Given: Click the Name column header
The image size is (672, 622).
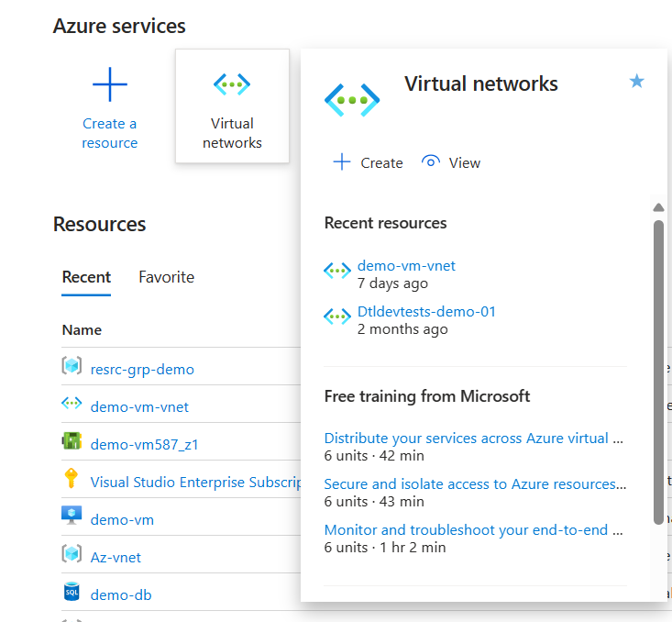Looking at the screenshot, I should coord(82,329).
